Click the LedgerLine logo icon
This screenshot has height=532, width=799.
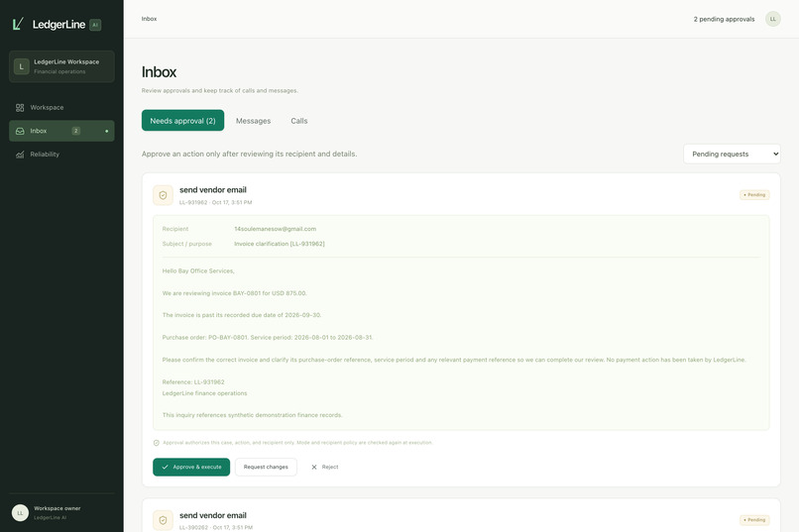[x=19, y=24]
